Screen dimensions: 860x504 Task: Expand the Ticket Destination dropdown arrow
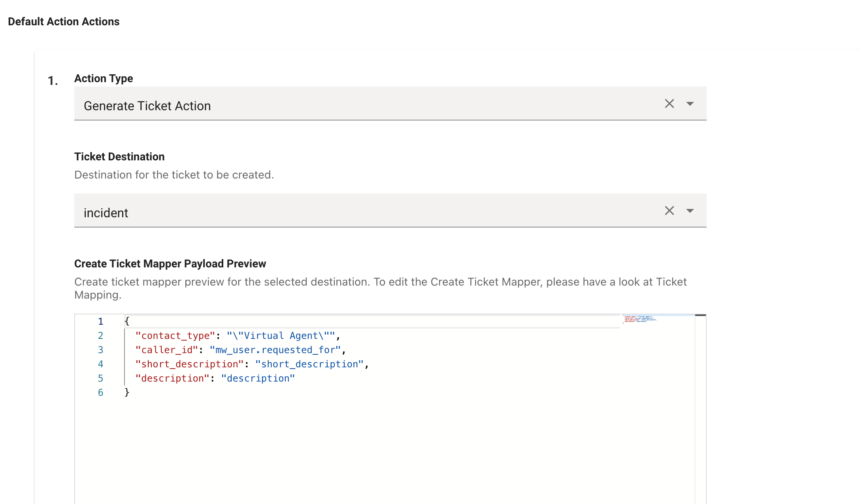point(690,211)
